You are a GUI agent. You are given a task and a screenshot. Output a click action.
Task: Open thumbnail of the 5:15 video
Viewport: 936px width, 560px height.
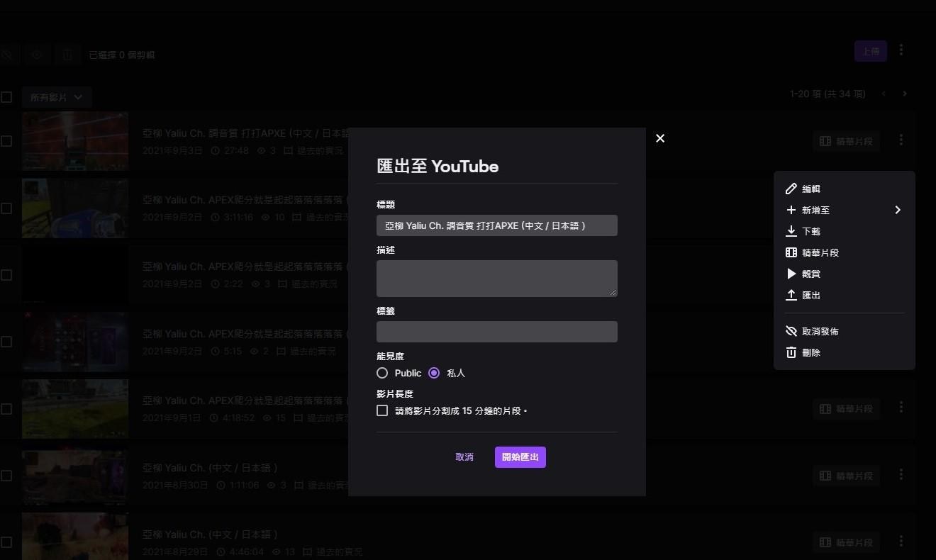tap(75, 342)
